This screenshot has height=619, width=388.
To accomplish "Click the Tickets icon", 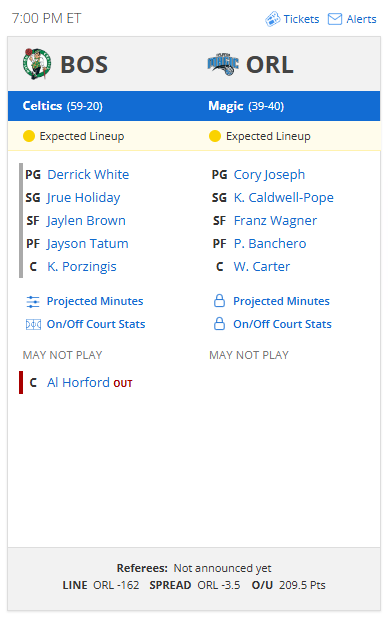I will tap(272, 19).
